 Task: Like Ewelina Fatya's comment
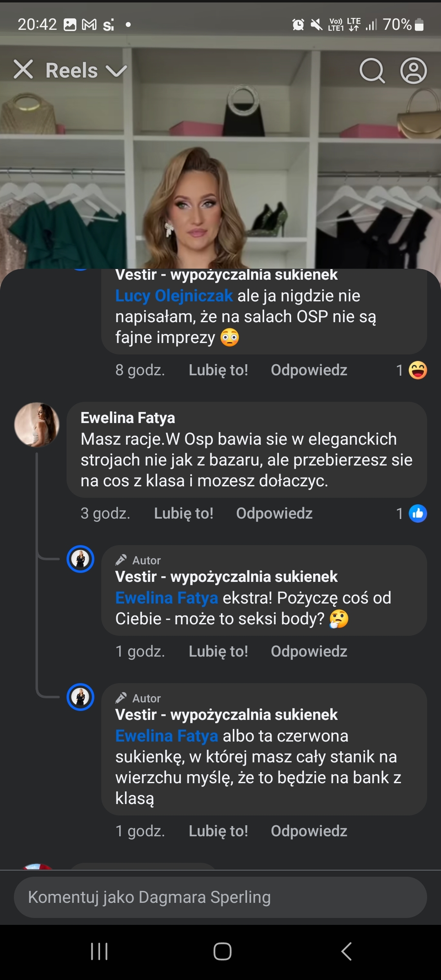pyautogui.click(x=183, y=513)
